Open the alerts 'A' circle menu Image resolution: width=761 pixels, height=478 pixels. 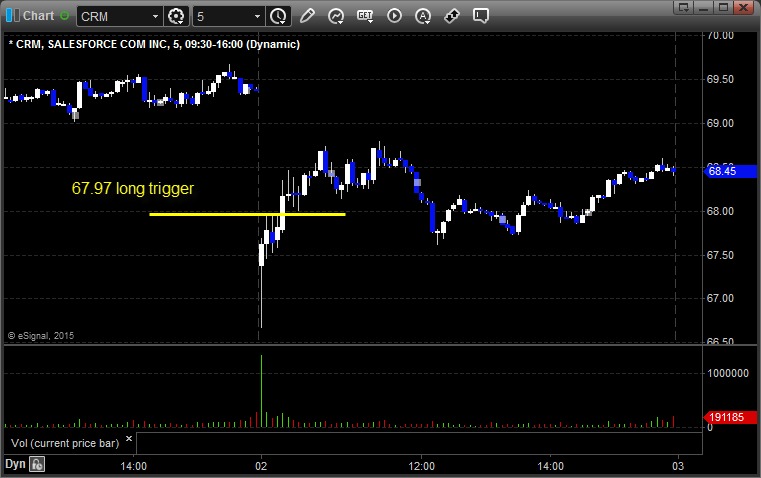pos(423,16)
